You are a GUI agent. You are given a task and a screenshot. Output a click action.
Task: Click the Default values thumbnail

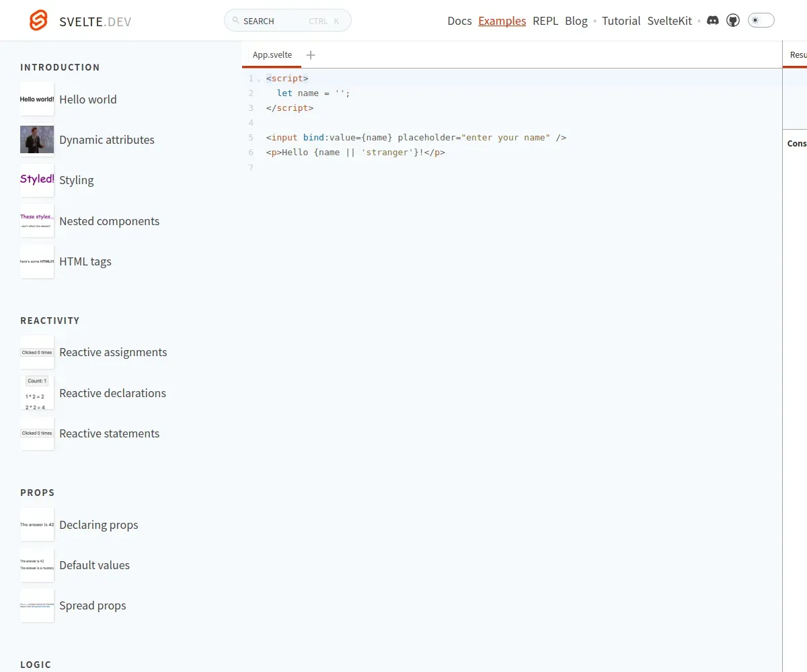37,565
